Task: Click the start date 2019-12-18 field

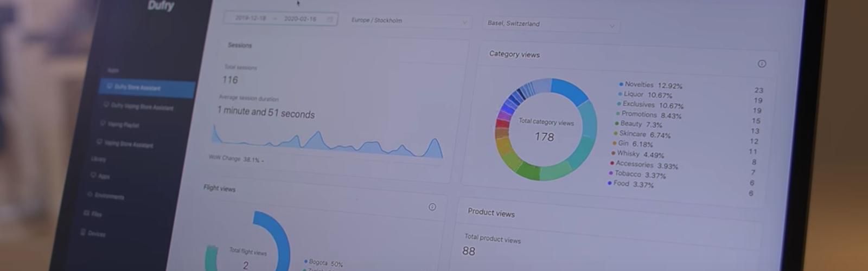Action: tap(250, 18)
